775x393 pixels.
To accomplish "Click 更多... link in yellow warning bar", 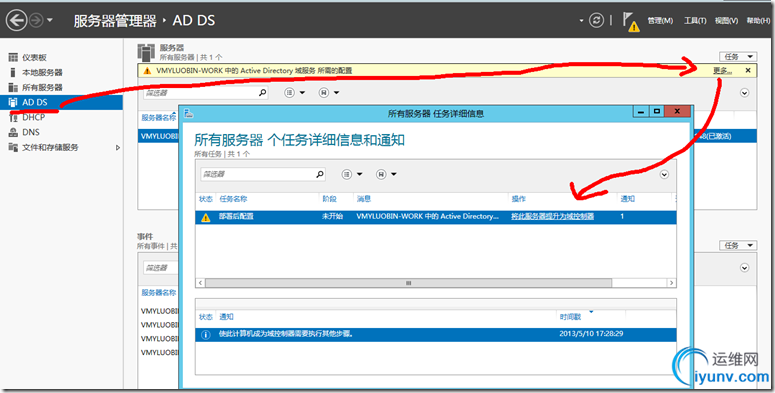I will tap(722, 71).
